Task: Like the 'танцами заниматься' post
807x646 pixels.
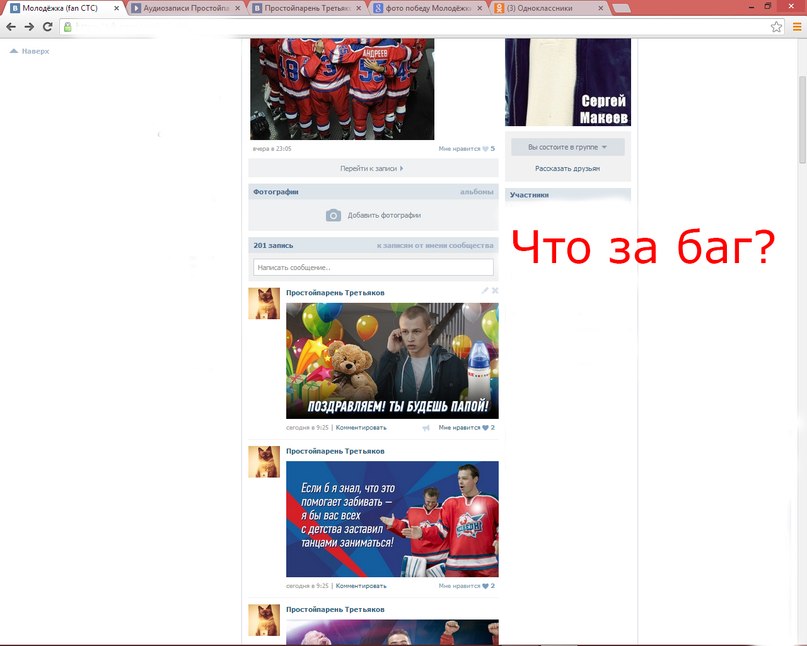Action: (466, 586)
